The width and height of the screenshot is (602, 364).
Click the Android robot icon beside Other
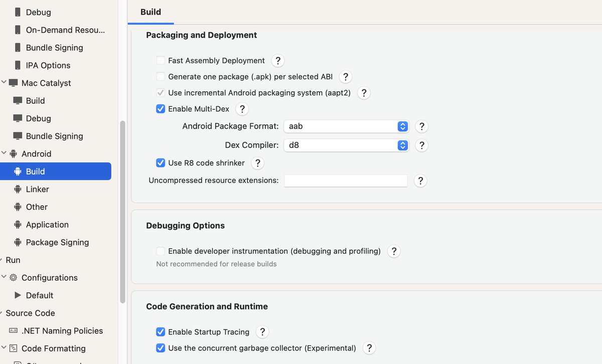coord(18,207)
